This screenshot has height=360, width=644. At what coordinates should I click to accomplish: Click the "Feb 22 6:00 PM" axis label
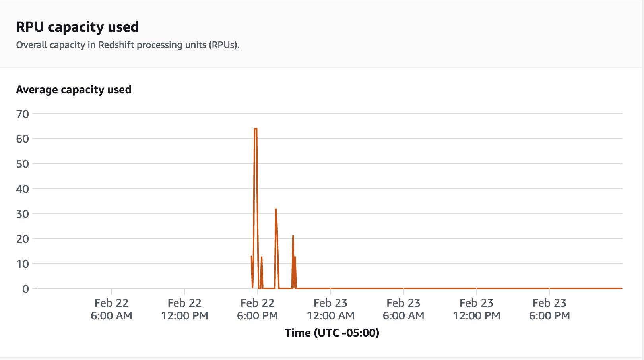click(258, 309)
